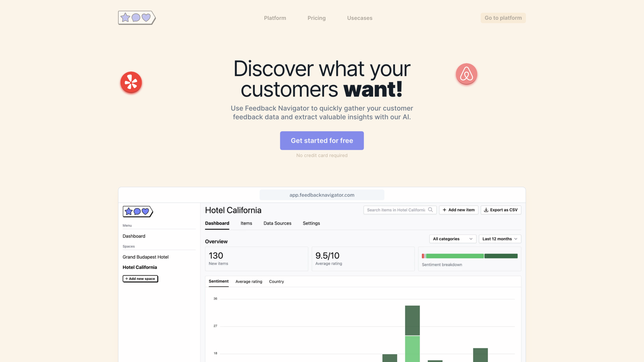Image resolution: width=644 pixels, height=362 pixels.
Task: Click the Yelp icon
Action: coord(131,82)
